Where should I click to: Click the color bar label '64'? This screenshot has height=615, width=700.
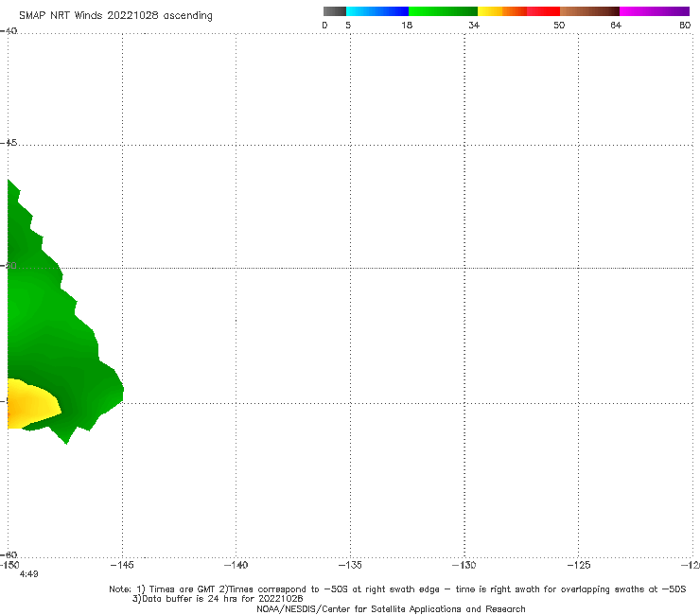pos(616,25)
